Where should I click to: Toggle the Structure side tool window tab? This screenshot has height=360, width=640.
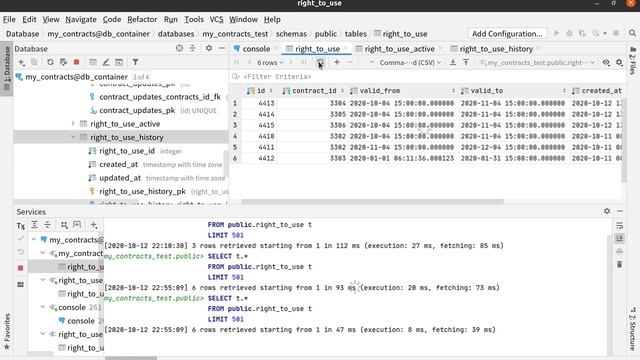click(633, 328)
